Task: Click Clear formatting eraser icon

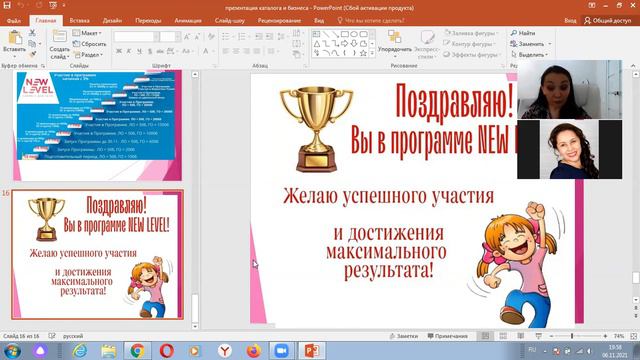Action: (211, 37)
